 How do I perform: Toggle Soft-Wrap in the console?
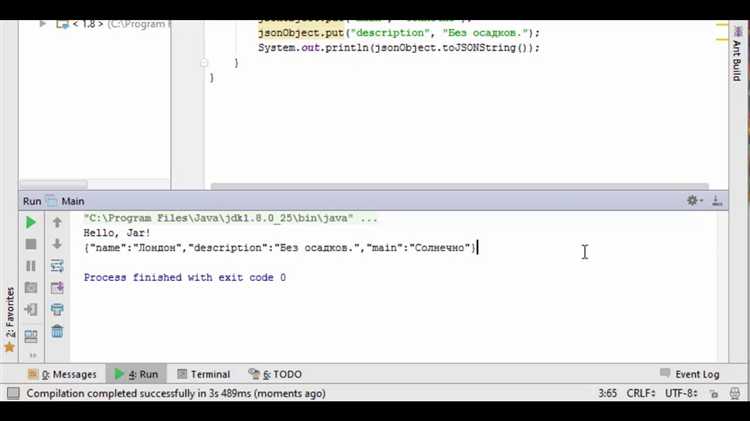[x=57, y=266]
